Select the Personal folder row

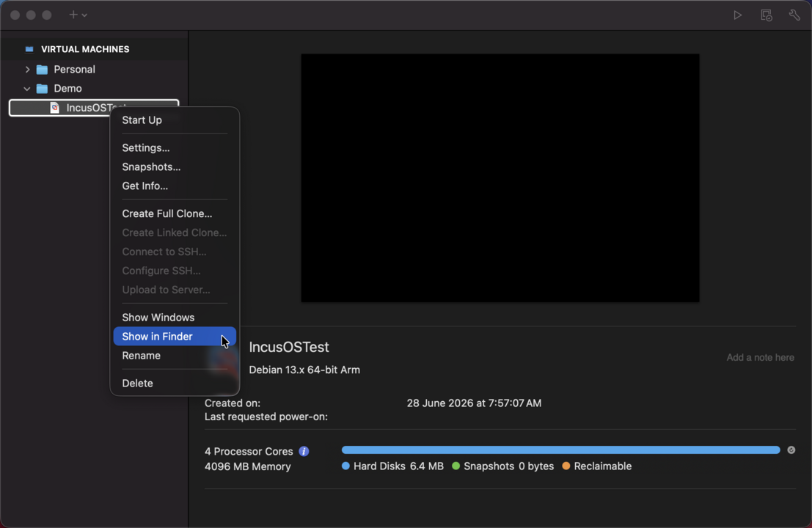[x=94, y=70]
